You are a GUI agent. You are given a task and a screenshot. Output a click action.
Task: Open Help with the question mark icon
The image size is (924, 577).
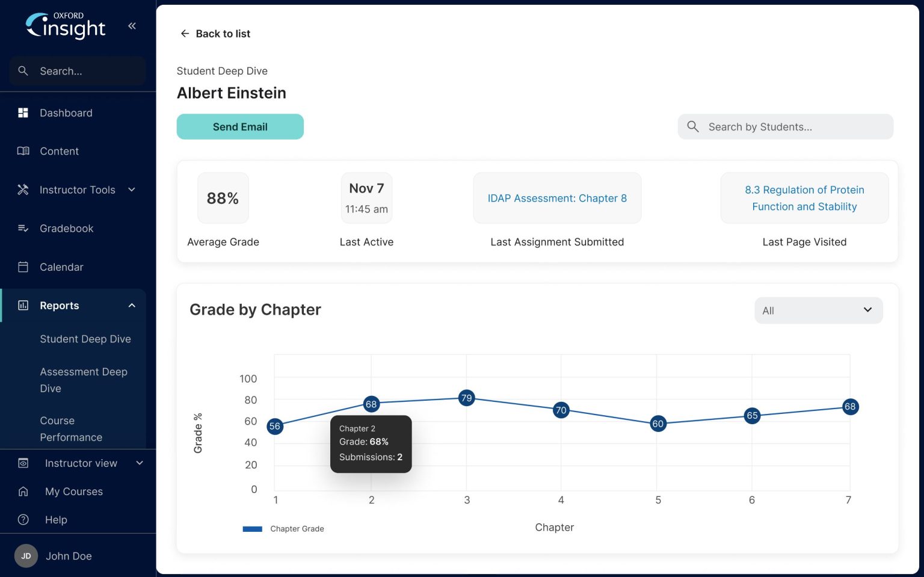click(23, 519)
